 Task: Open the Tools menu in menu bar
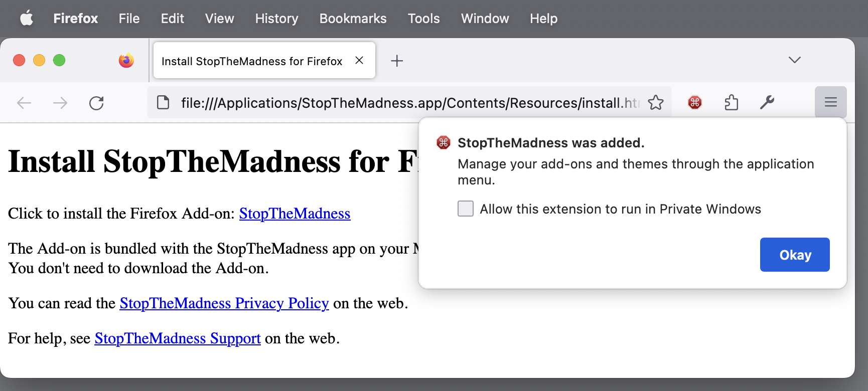click(423, 19)
